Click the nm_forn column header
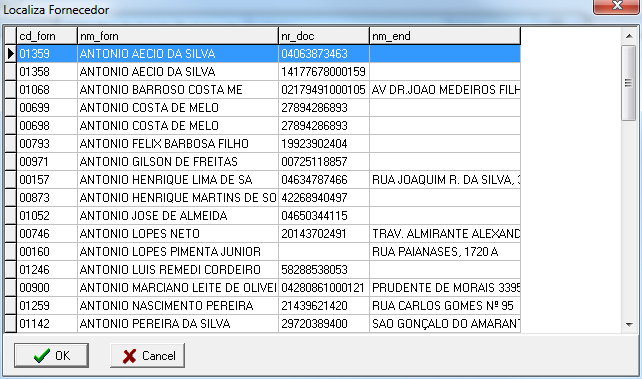The height and width of the screenshot is (379, 642). (x=178, y=36)
